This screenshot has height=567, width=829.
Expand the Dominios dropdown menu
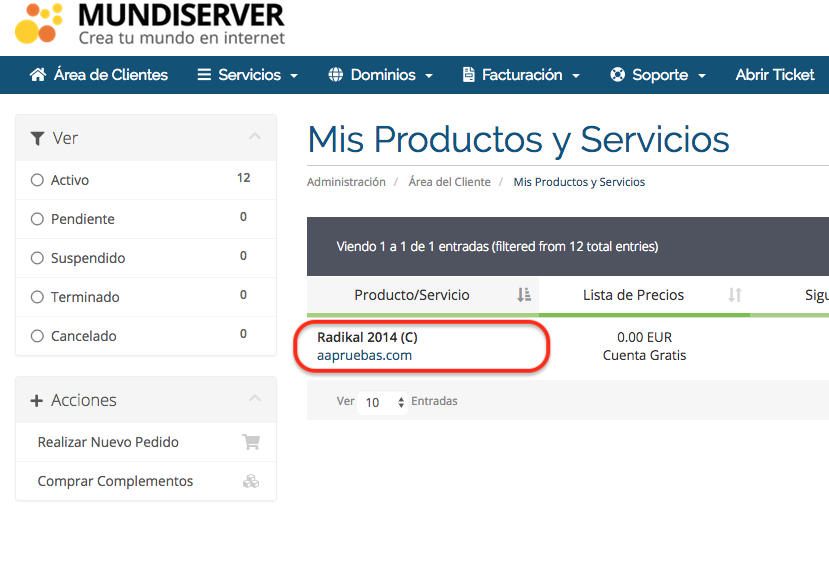(380, 75)
